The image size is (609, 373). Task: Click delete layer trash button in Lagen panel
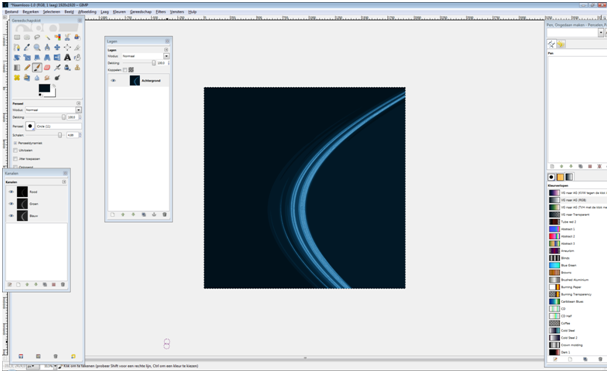click(x=164, y=214)
